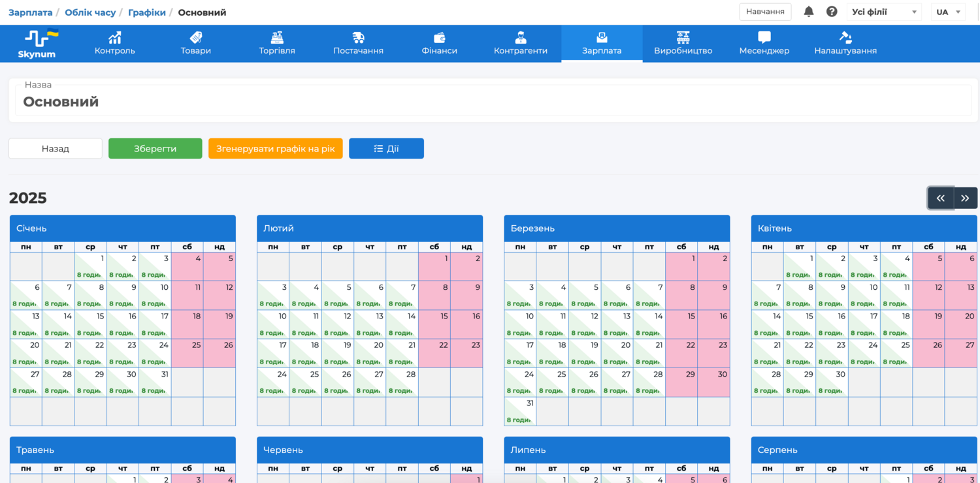Open the Дії actions dropdown

[386, 148]
